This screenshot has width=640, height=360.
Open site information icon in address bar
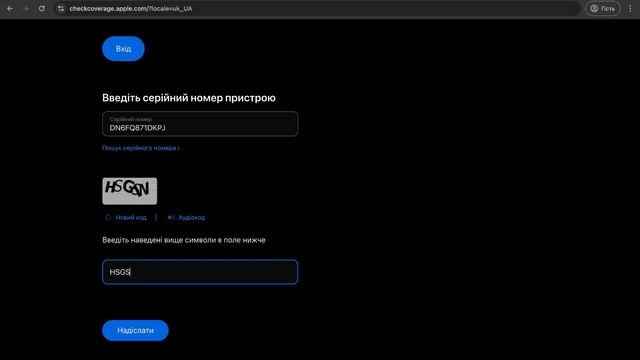click(61, 9)
